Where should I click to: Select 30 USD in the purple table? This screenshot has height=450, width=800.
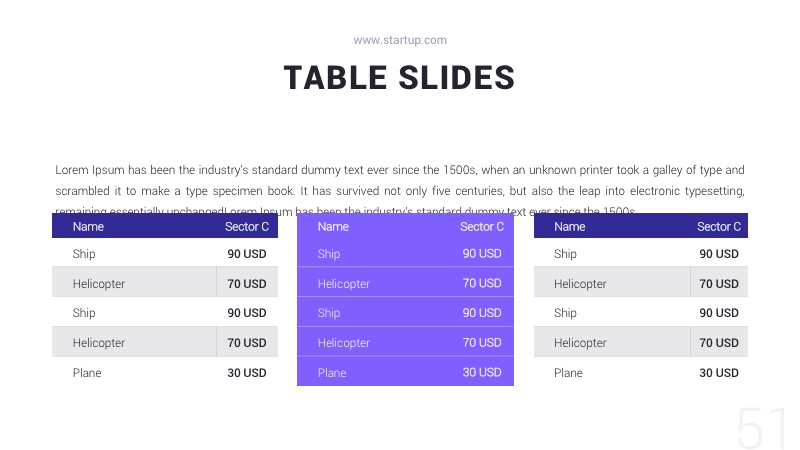click(482, 373)
